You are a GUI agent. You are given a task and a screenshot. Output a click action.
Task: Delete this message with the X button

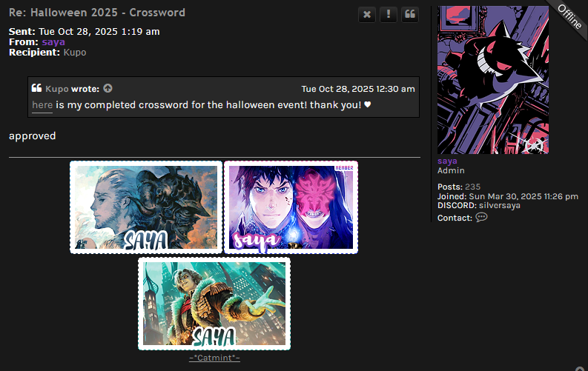pyautogui.click(x=367, y=15)
